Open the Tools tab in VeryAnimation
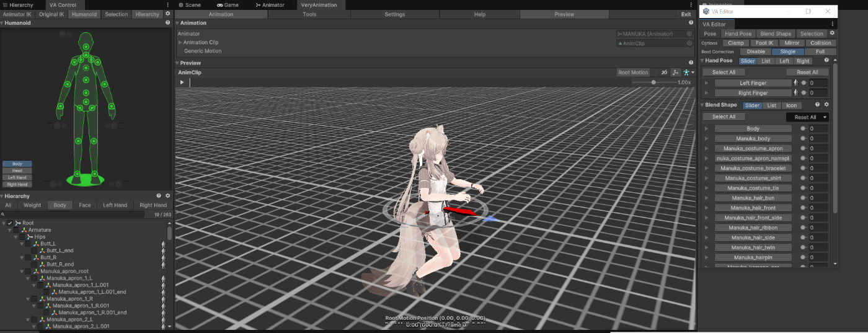This screenshot has height=333, width=868. 309,14
